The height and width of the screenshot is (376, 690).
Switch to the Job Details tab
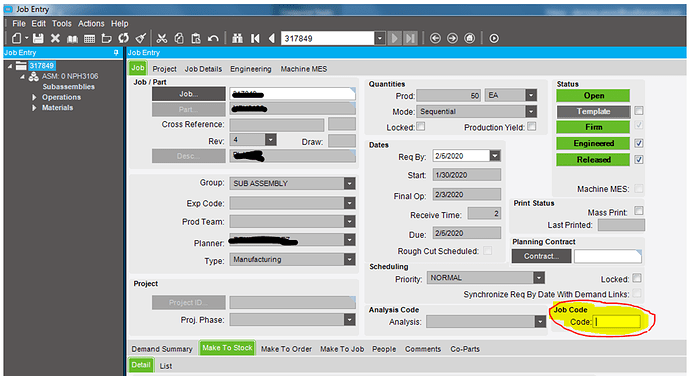[203, 69]
